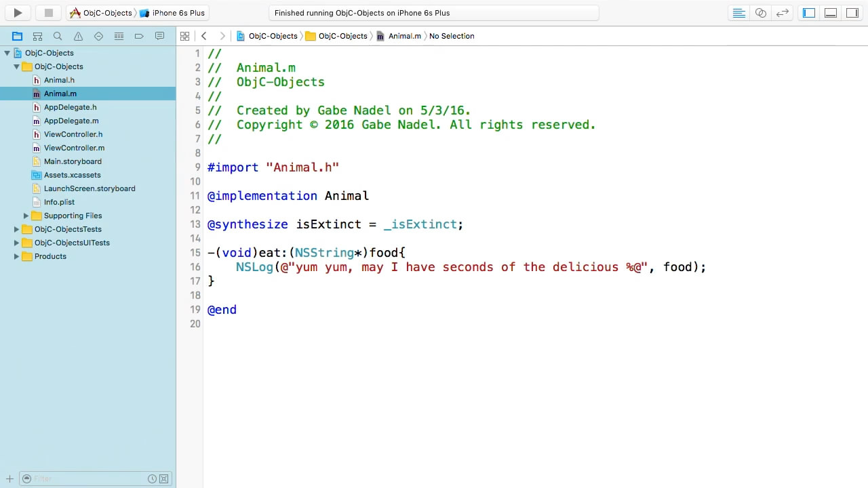This screenshot has height=488, width=868.
Task: Collapse the ObjC-Objects group folder
Action: coord(16,66)
